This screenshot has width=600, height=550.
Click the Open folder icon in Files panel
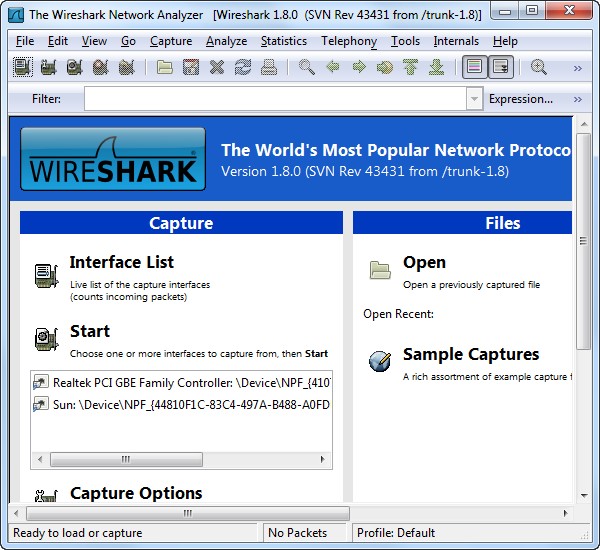coord(380,270)
